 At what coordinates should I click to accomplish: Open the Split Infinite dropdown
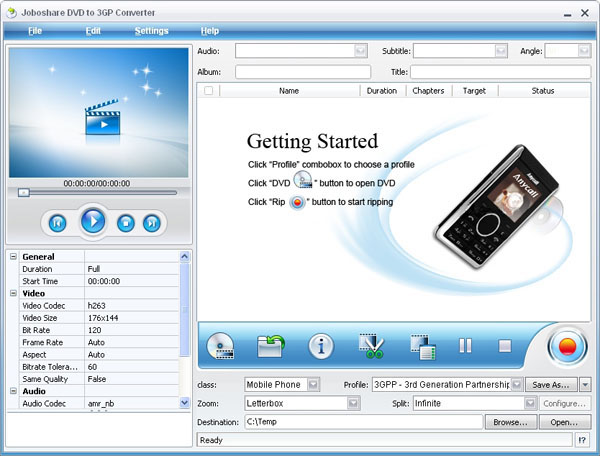coord(530,403)
